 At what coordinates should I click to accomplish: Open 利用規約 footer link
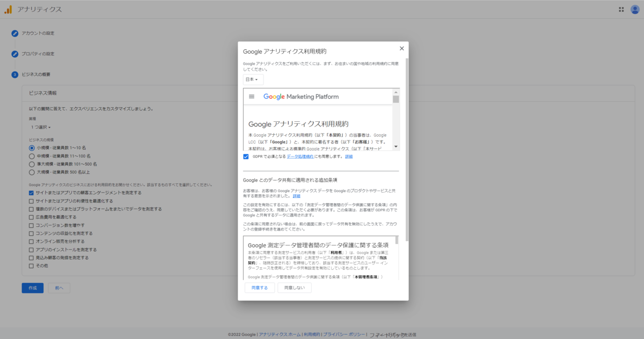click(x=312, y=334)
